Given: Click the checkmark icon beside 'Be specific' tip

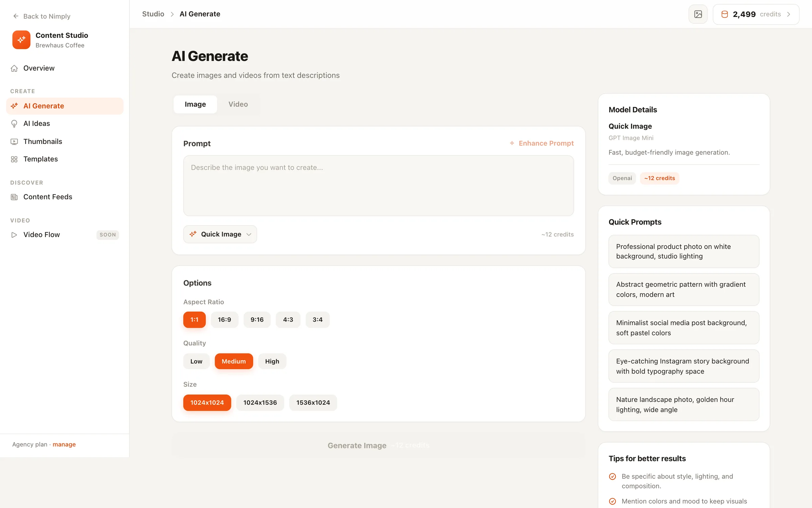Looking at the screenshot, I should [612, 477].
